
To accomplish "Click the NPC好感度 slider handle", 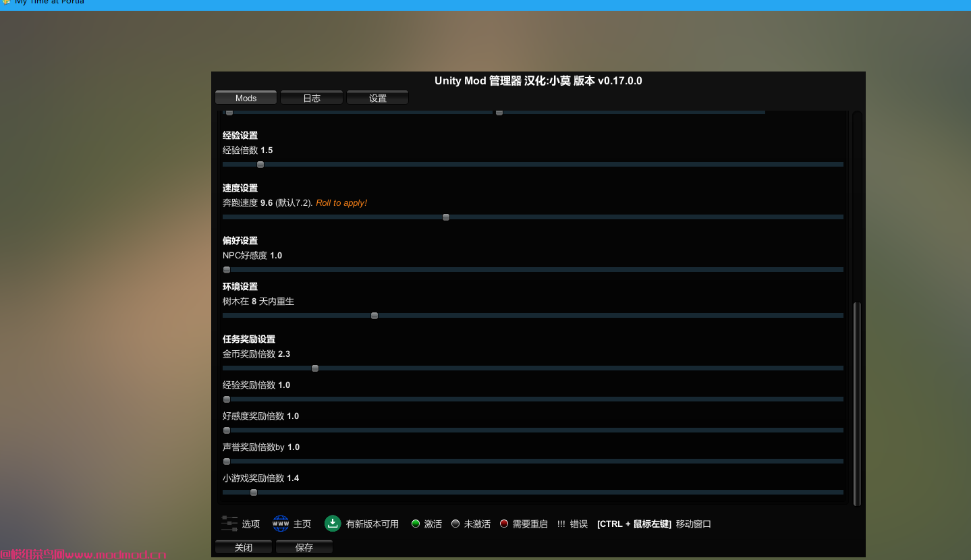I will coord(226,269).
